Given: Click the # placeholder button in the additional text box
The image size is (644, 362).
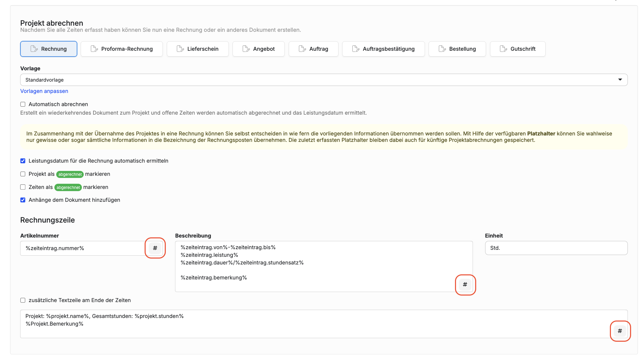Looking at the screenshot, I should [x=620, y=331].
